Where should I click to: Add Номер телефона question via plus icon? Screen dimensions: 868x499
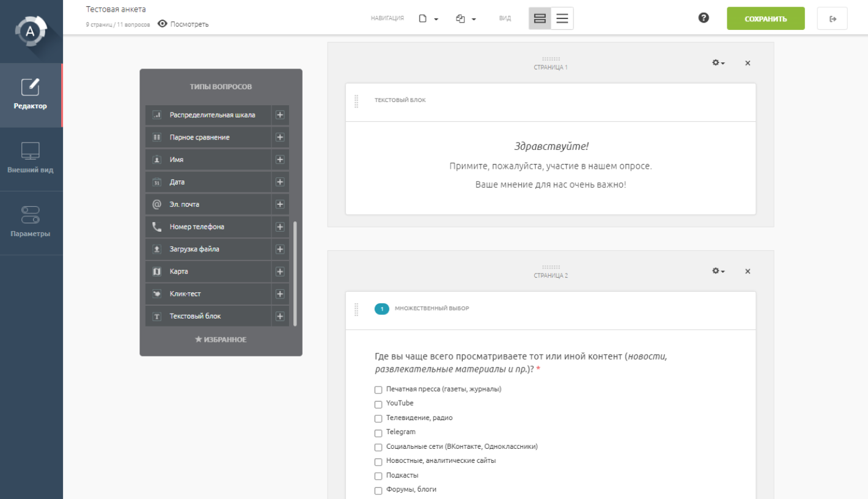pos(280,227)
